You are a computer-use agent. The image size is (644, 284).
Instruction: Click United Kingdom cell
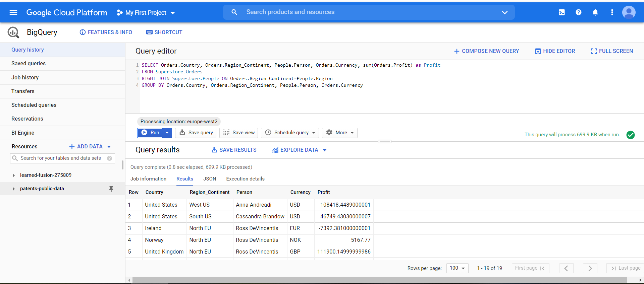164,252
